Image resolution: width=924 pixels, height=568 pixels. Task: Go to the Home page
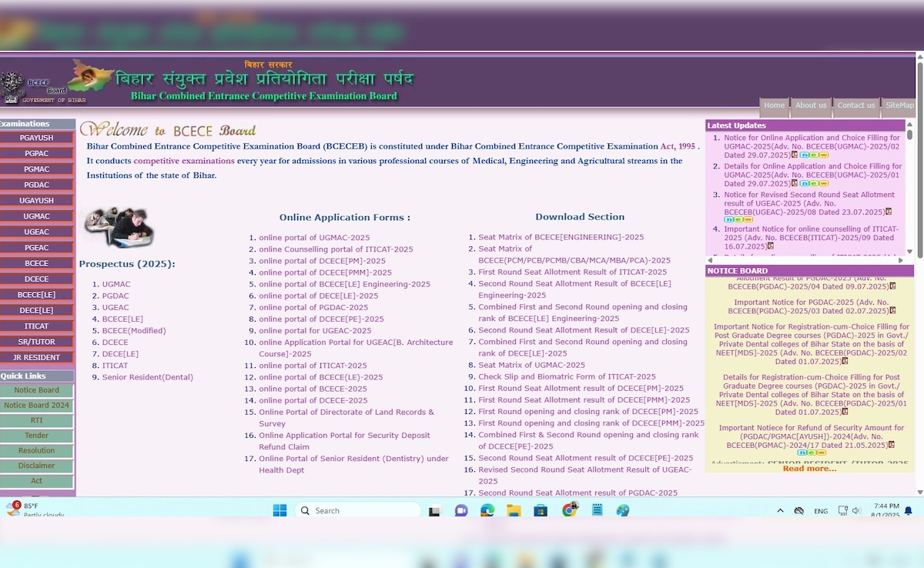[774, 106]
